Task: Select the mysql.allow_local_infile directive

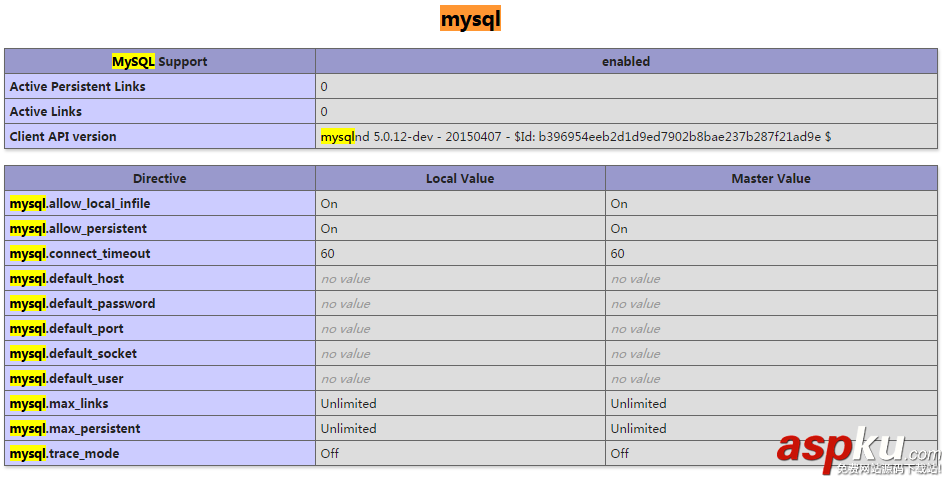Action: (80, 204)
